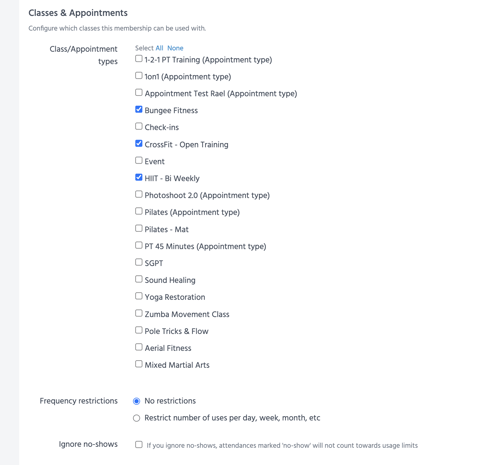
Task: Enable the Ignore no-shows checkbox
Action: (139, 445)
